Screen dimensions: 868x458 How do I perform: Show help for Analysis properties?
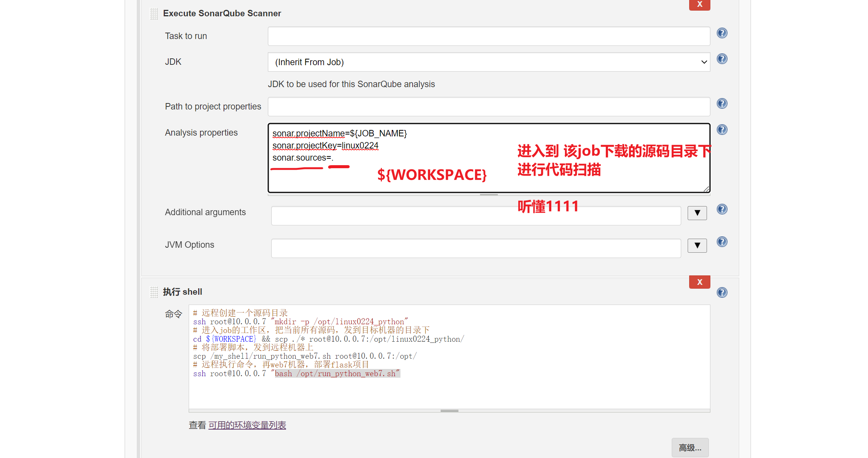click(x=722, y=130)
